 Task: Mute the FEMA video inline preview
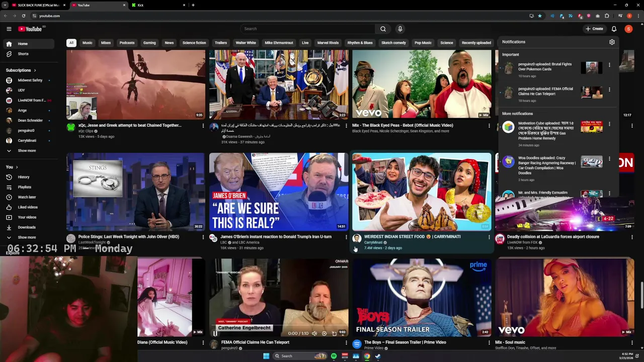point(314,333)
